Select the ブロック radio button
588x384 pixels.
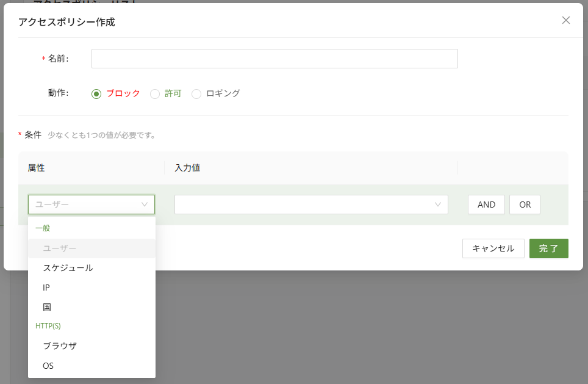pyautogui.click(x=96, y=94)
